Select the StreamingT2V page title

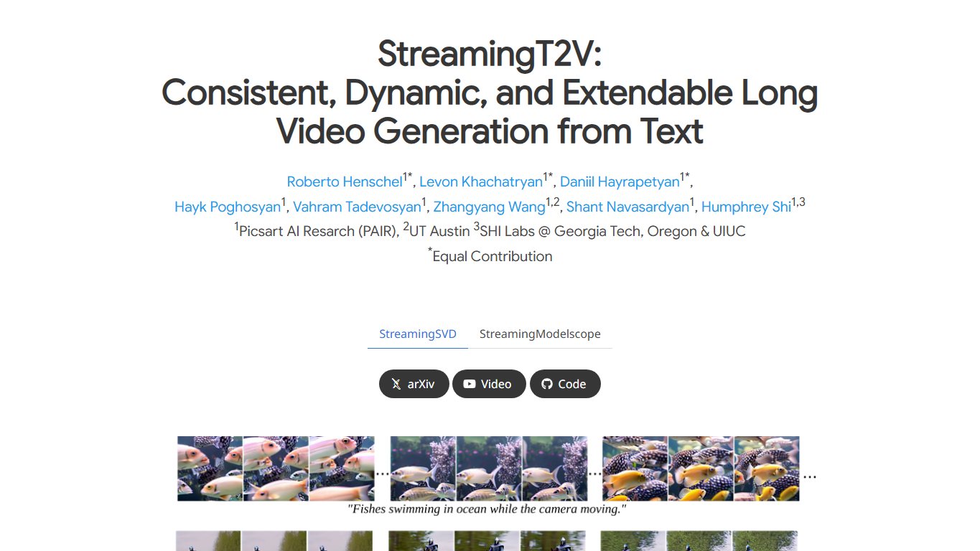pos(490,93)
